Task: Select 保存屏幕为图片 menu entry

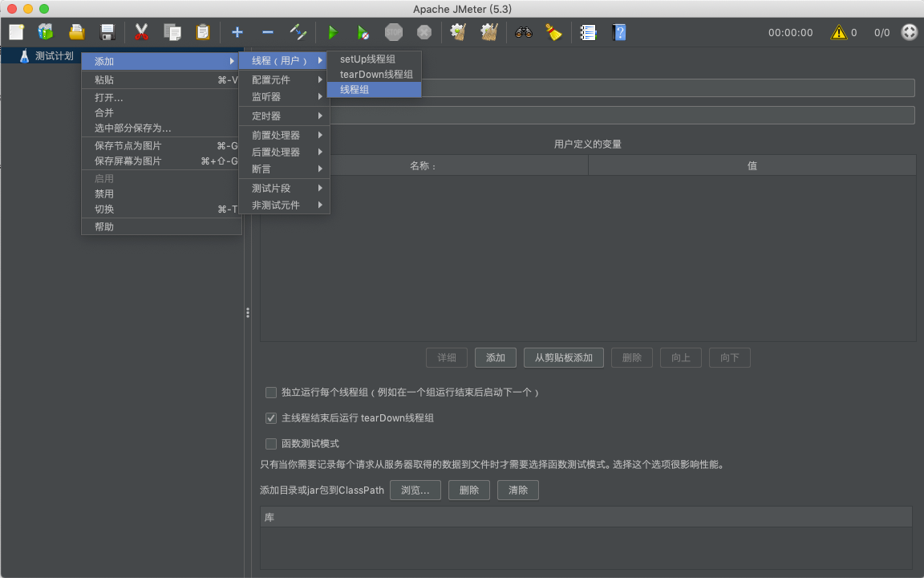Action: click(x=161, y=161)
